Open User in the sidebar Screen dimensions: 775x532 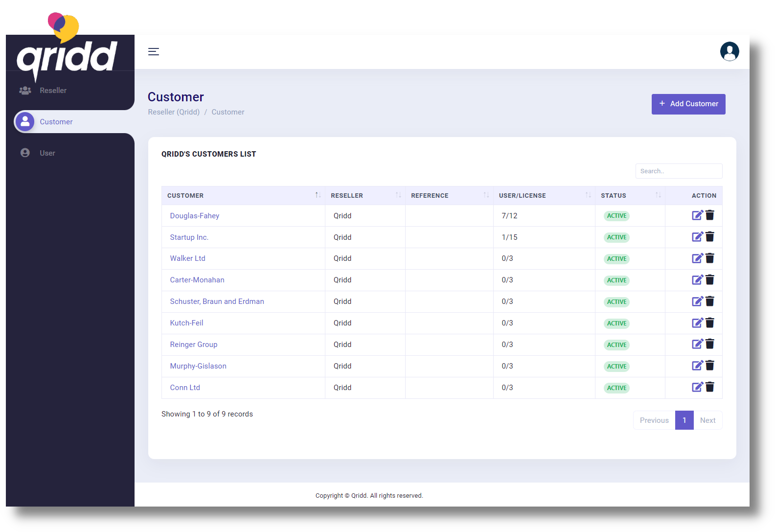coord(47,153)
